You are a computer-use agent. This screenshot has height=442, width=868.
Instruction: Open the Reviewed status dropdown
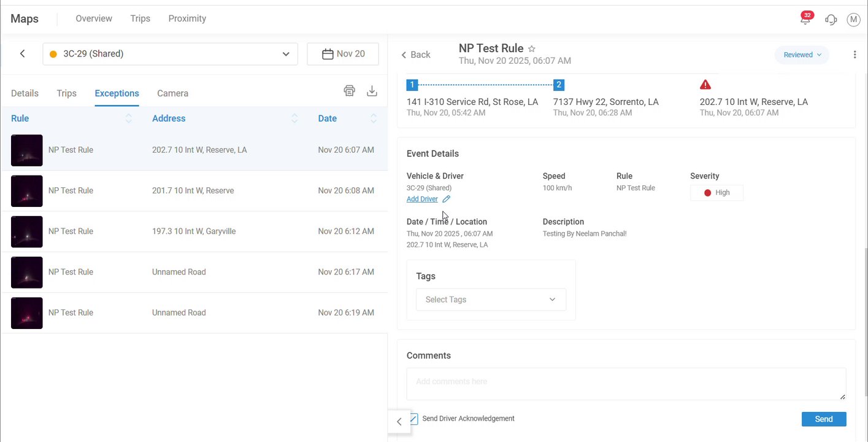pos(802,55)
